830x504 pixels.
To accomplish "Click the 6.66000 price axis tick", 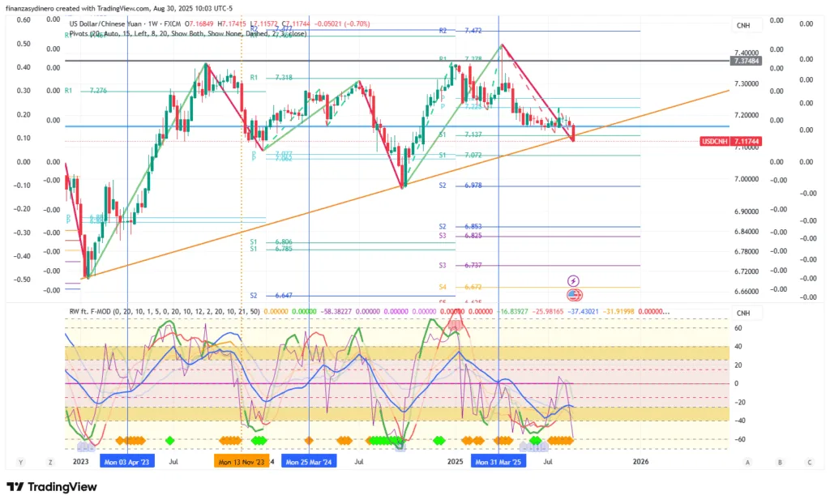I will click(x=747, y=292).
